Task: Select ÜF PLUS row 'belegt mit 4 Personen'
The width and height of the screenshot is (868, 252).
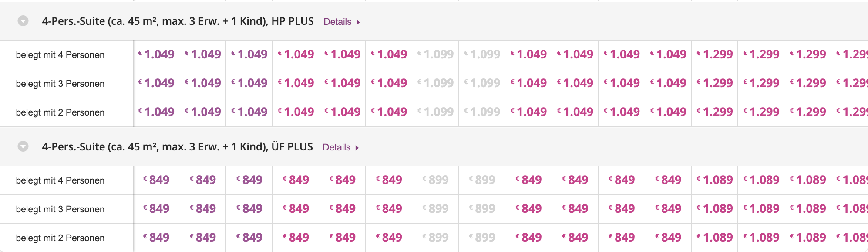Action: [60, 180]
